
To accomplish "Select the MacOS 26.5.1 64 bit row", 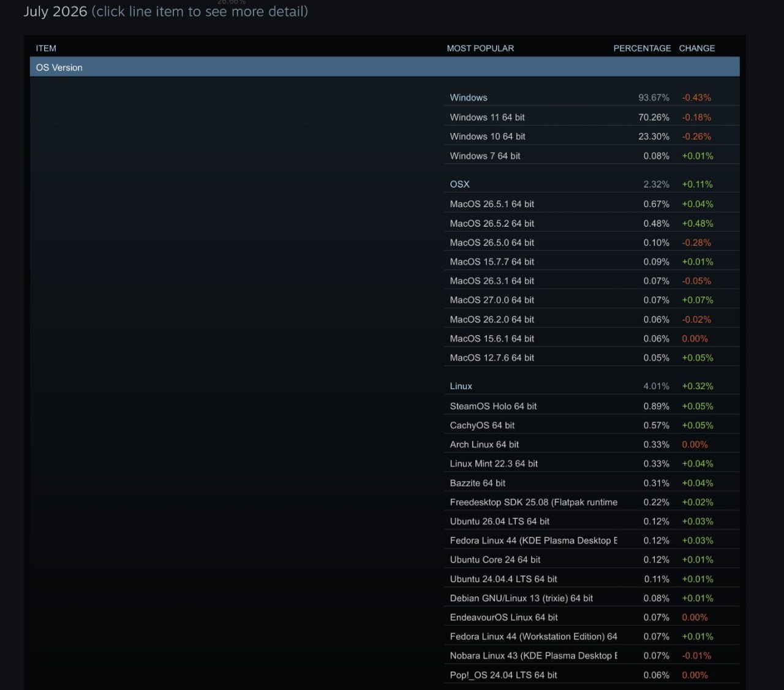I will (592, 203).
